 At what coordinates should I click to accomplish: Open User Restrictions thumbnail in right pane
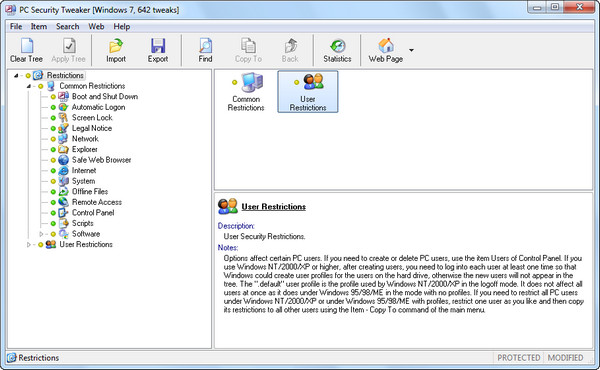pos(308,92)
